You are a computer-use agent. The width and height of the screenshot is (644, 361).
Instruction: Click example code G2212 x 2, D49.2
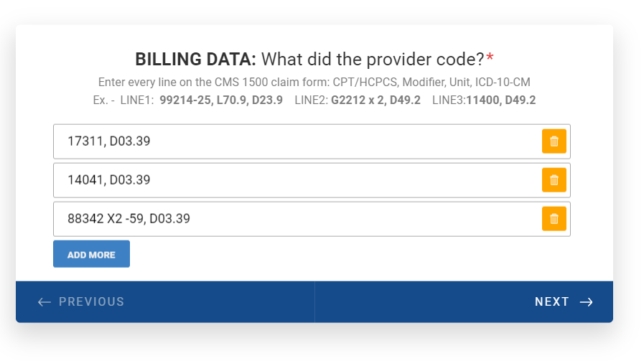coord(375,100)
